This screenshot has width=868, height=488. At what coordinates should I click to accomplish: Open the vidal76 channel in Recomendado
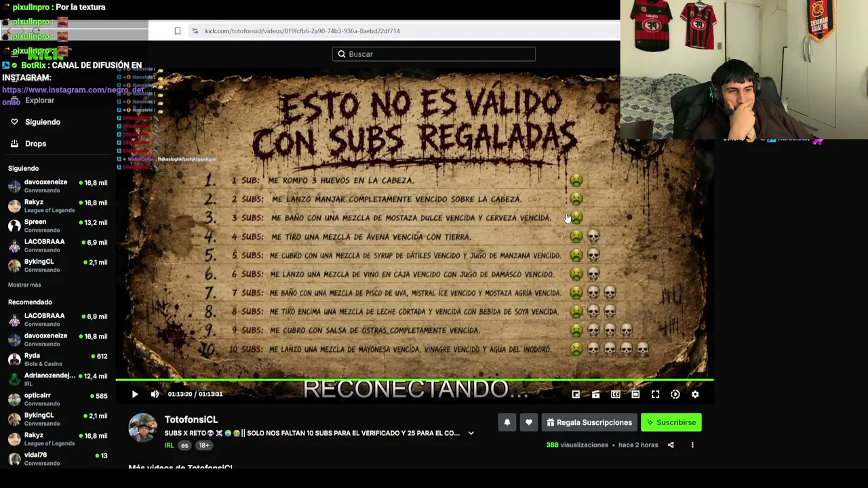58,459
